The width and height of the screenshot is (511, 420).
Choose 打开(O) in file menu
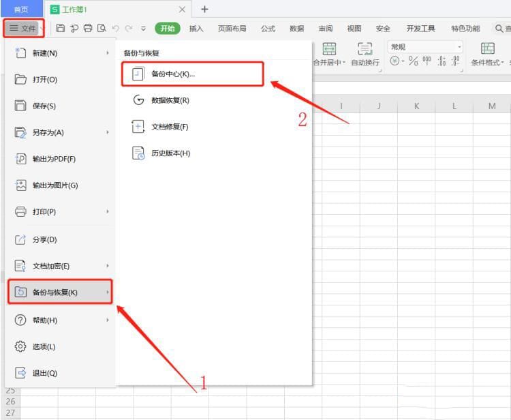pyautogui.click(x=60, y=80)
